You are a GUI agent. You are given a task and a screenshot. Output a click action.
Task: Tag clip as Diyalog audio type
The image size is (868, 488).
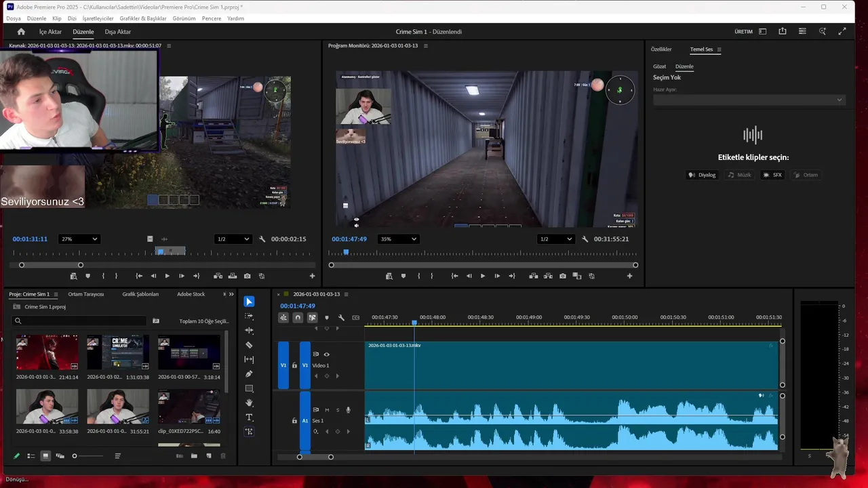(702, 175)
